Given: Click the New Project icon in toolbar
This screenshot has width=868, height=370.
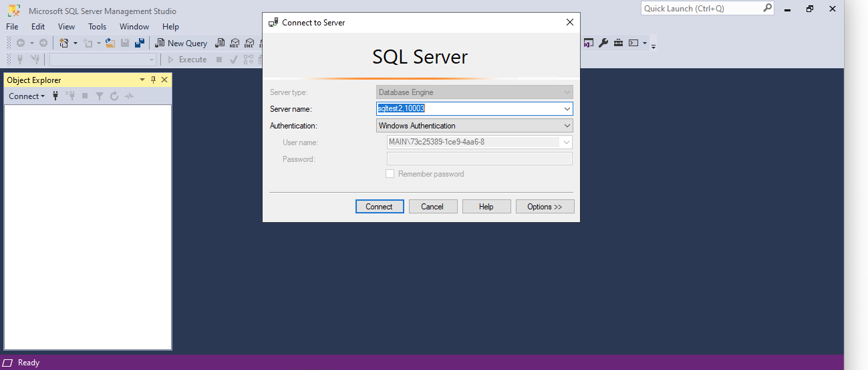Looking at the screenshot, I should (64, 43).
